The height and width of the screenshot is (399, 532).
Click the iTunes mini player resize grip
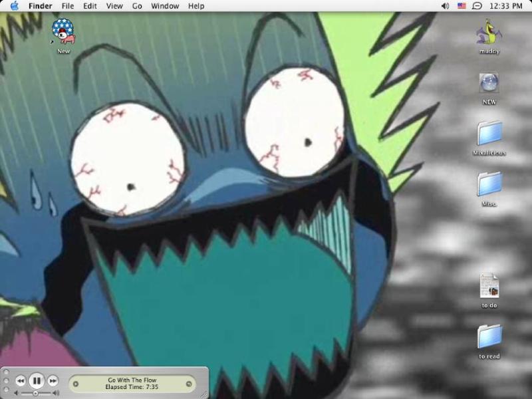click(x=204, y=394)
